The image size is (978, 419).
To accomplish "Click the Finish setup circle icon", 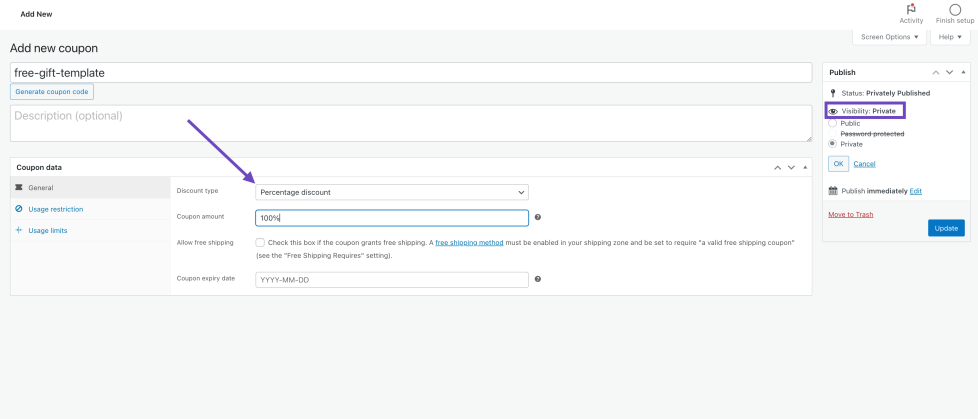I will [955, 10].
